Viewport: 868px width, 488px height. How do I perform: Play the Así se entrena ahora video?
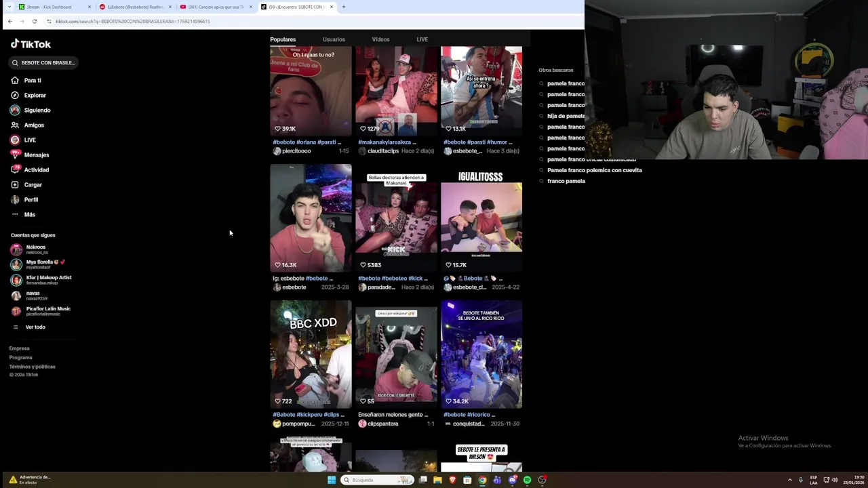[x=481, y=91]
